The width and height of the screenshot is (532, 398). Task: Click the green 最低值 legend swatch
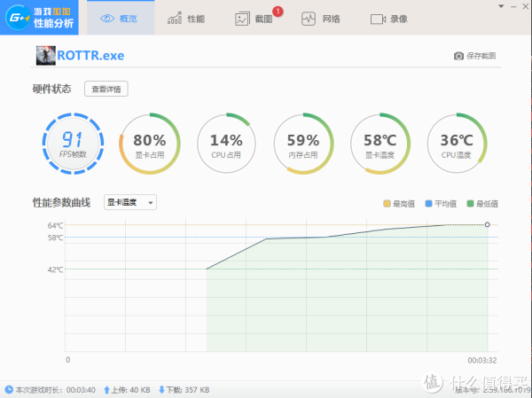[x=470, y=203]
